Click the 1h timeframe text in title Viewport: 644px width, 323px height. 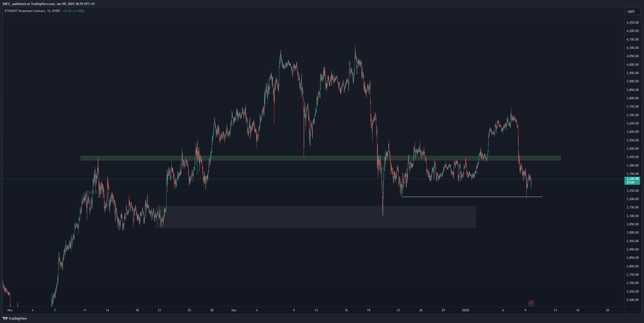click(49, 11)
